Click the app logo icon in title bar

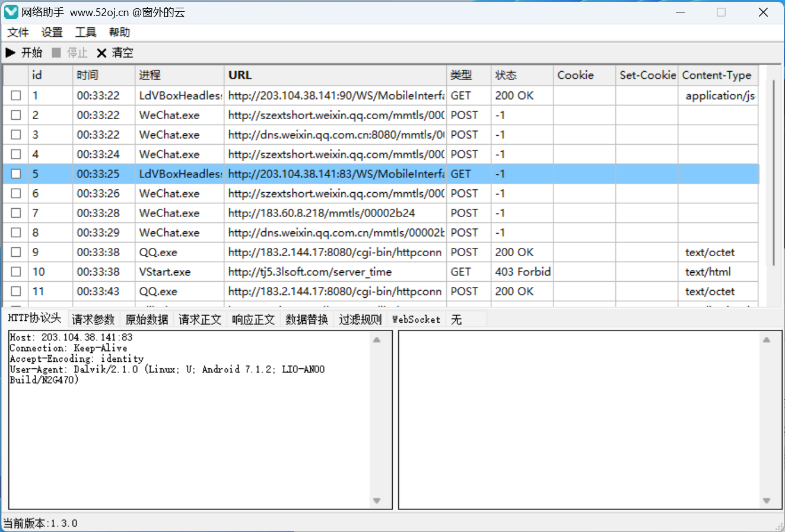click(x=11, y=12)
